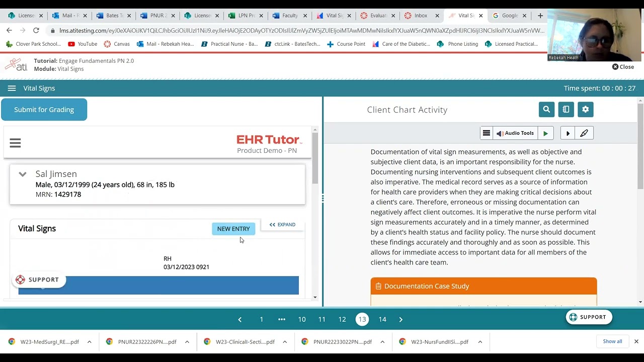Viewport: 644px width, 362px height.
Task: Open the Course Point bookmark
Action: [x=346, y=44]
